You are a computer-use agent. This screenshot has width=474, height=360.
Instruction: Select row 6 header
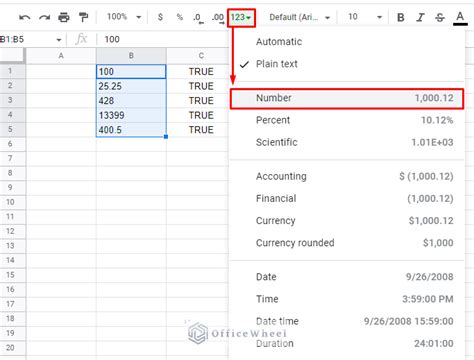pos(13,144)
